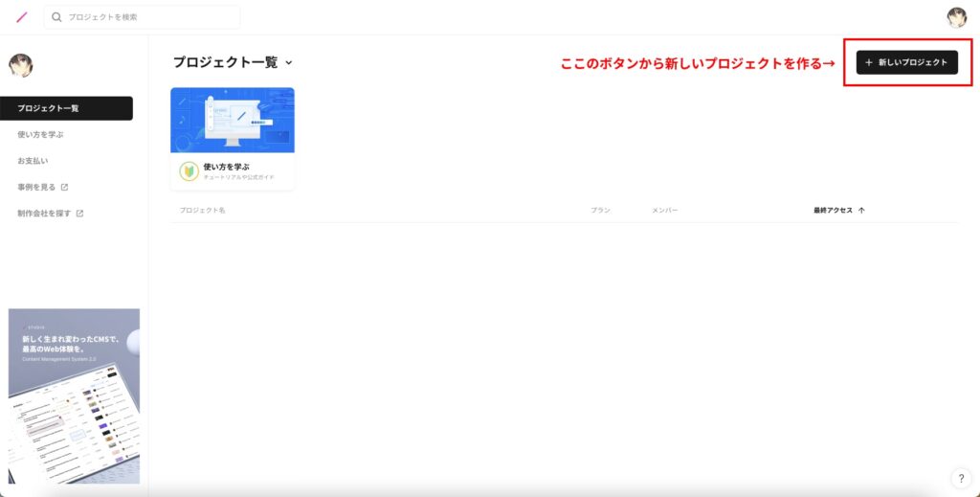Screen dimensions: 980x497
Task: Click external link icon beside 事例を見る
Action: click(64, 187)
